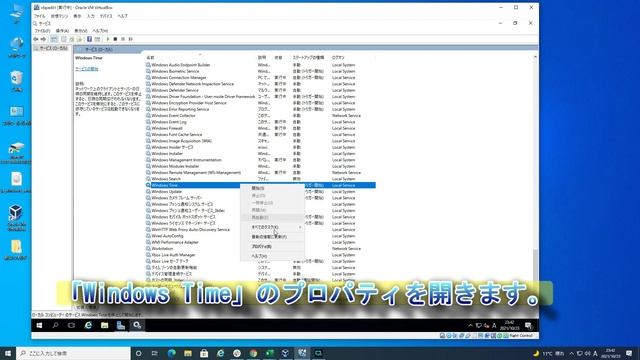Show hidden icons chevron in the guest tray
The height and width of the screenshot is (360, 640).
click(470, 326)
